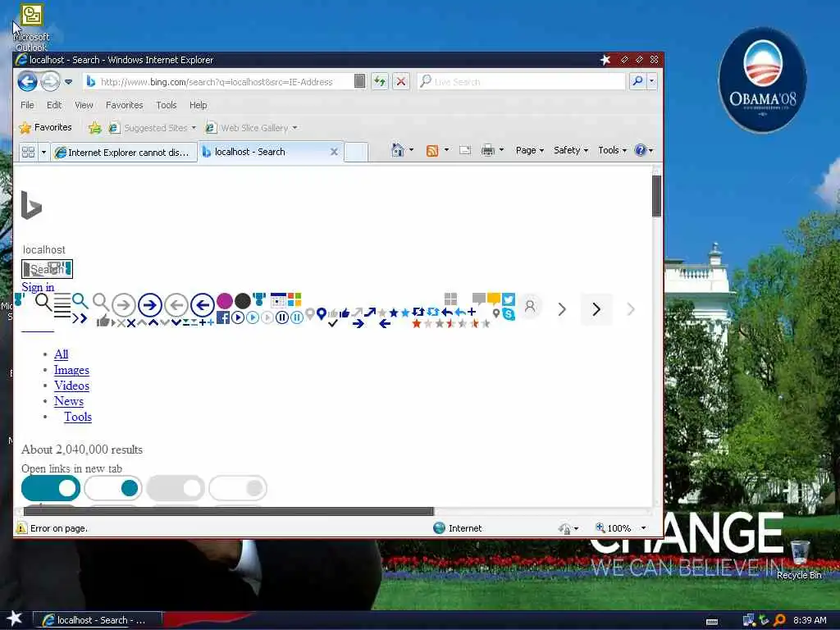
Task: Click the purple circle swatch
Action: (x=225, y=301)
